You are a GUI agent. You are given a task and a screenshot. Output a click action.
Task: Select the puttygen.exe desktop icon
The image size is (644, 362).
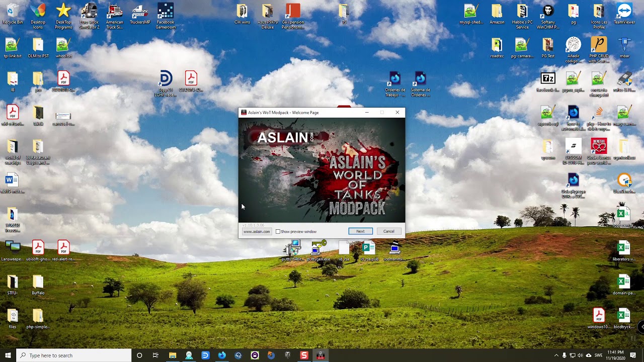point(318,250)
